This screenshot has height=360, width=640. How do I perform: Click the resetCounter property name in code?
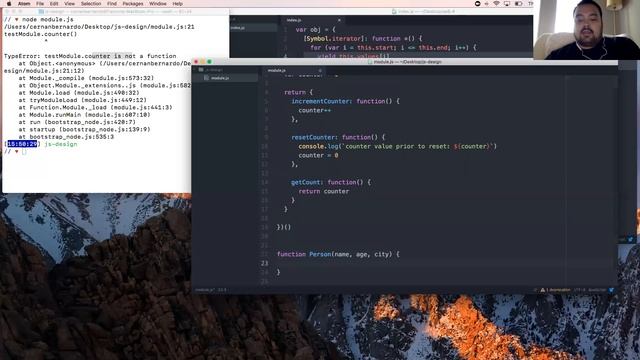coord(313,137)
